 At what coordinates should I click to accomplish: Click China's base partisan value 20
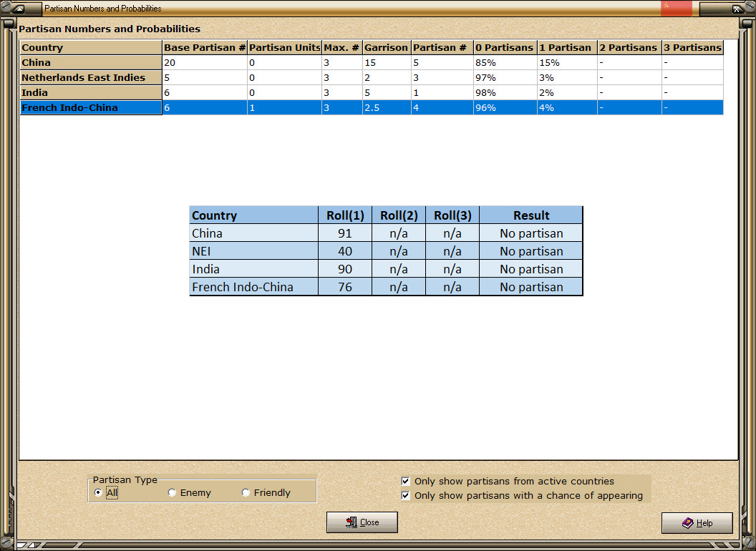click(205, 62)
